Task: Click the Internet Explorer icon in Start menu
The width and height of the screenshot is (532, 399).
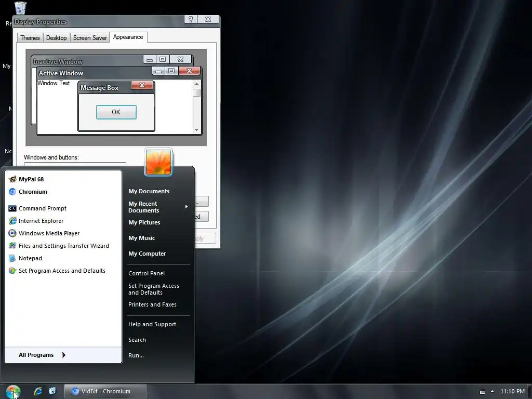Action: [x=12, y=221]
